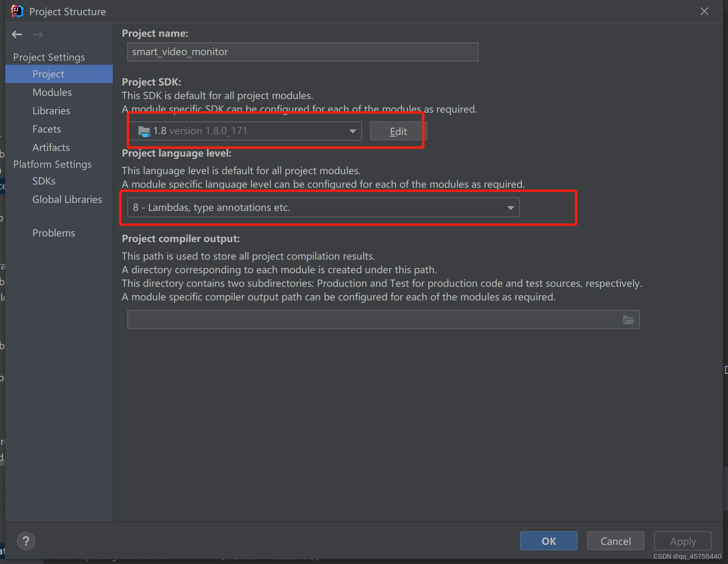Viewport: 728px width, 564px height.
Task: Apply the project structure changes
Action: [682, 541]
